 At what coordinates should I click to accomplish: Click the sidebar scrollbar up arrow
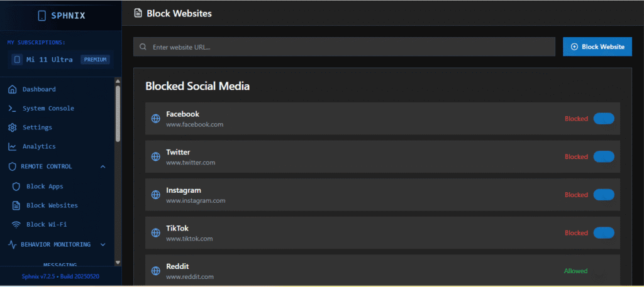point(118,81)
